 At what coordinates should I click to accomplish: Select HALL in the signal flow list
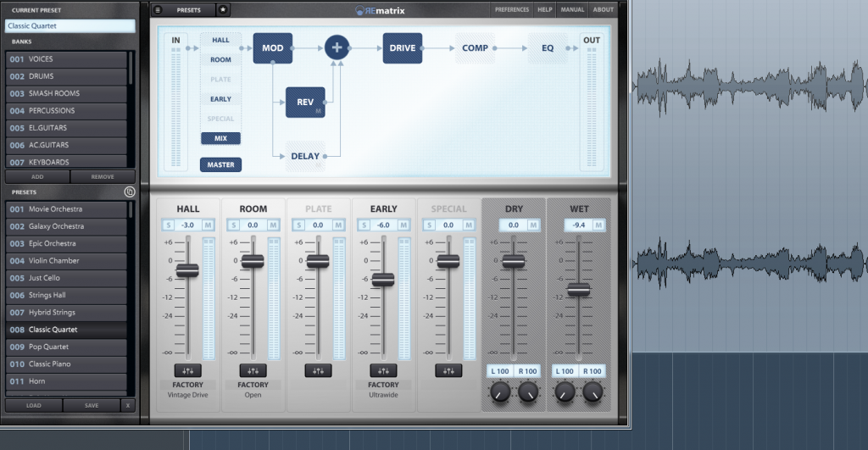click(220, 40)
